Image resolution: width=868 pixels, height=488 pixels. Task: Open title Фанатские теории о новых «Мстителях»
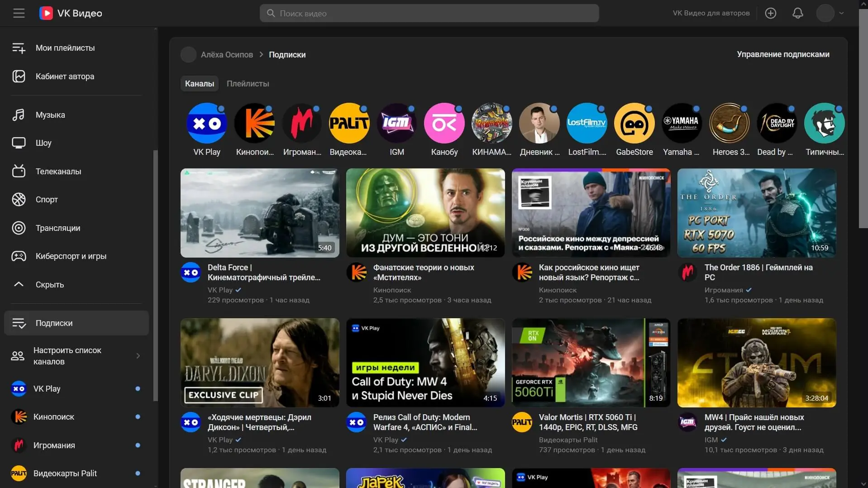point(424,273)
